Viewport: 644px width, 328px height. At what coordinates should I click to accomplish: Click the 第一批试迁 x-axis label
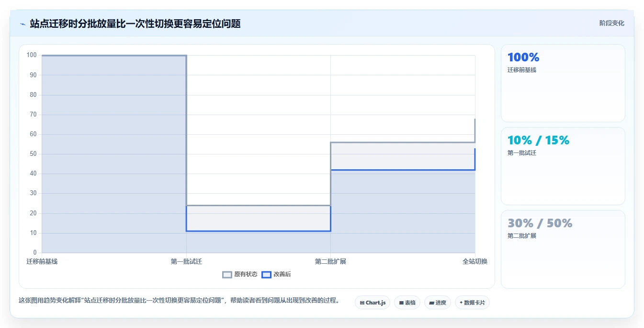186,261
